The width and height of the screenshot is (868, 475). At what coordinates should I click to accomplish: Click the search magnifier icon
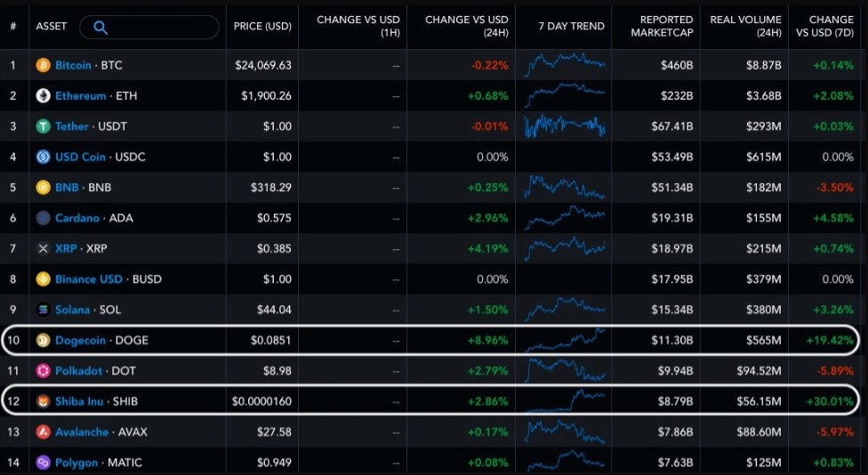click(100, 27)
